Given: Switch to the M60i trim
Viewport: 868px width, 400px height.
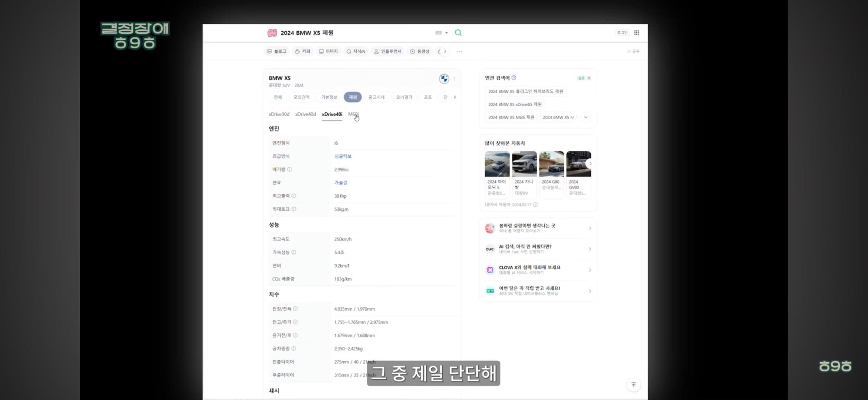Looking at the screenshot, I should click(x=353, y=114).
